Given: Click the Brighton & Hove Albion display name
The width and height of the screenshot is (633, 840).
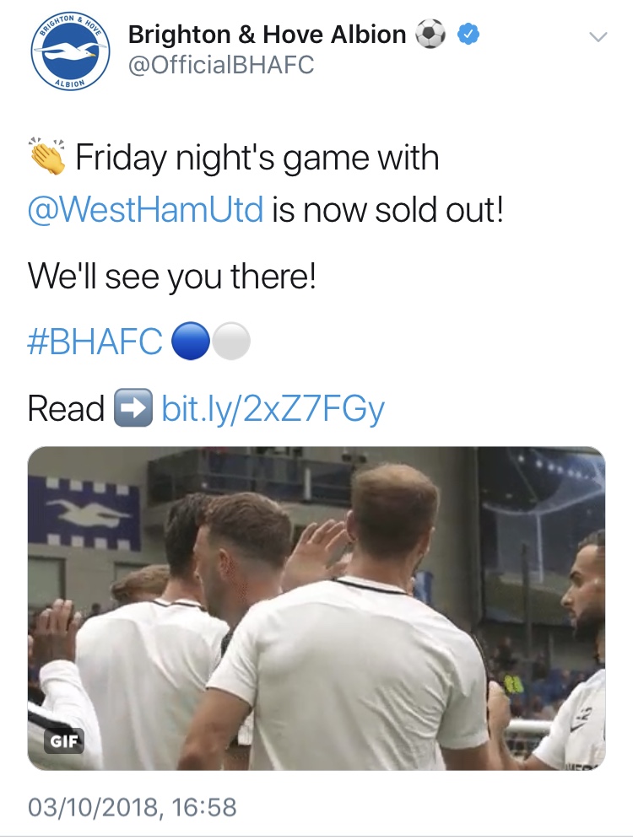Looking at the screenshot, I should point(267,35).
